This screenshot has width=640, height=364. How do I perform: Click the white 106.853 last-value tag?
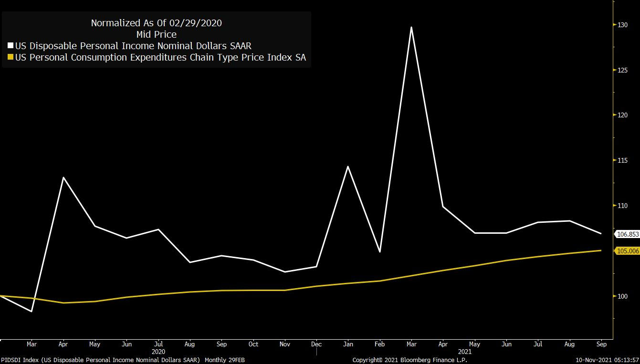pos(627,234)
